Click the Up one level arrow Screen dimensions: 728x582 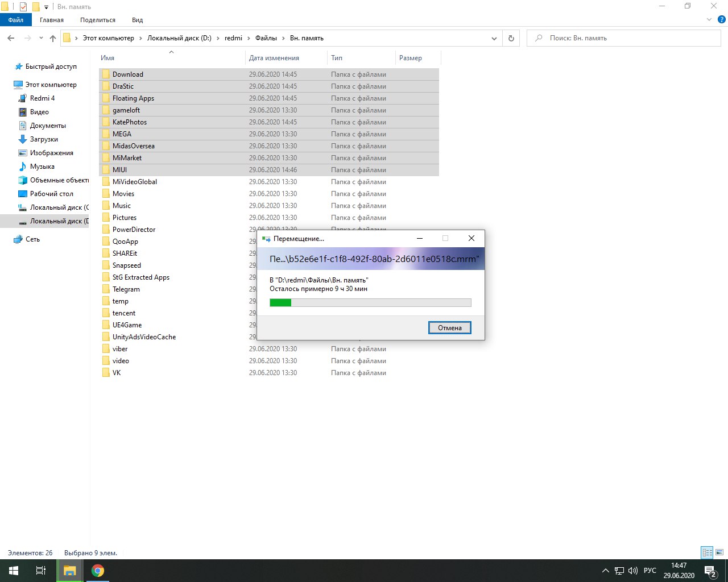(x=53, y=38)
